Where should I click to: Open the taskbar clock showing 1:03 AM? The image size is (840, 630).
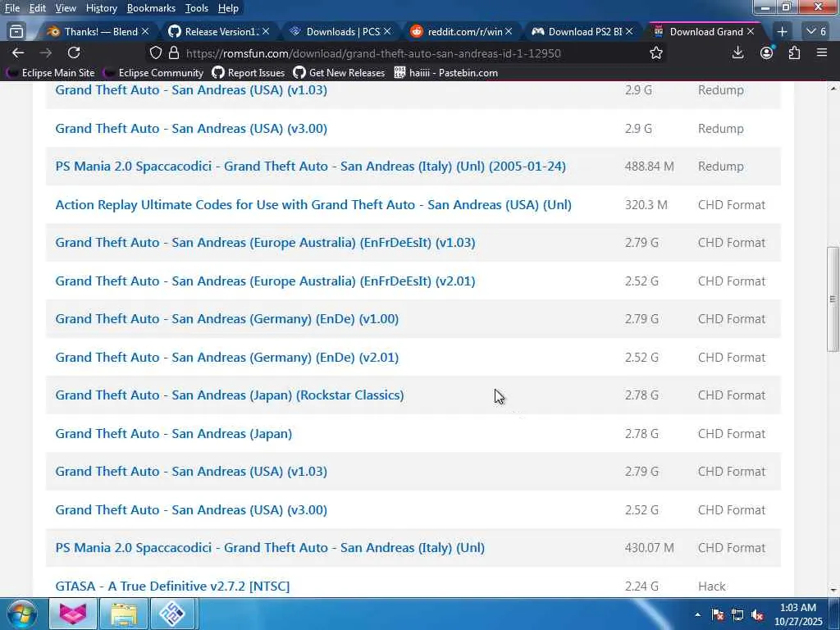pos(798,614)
